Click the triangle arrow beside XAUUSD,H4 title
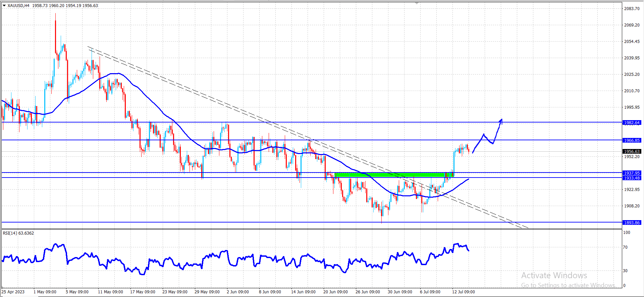The height and width of the screenshot is (297, 644). coord(4,5)
